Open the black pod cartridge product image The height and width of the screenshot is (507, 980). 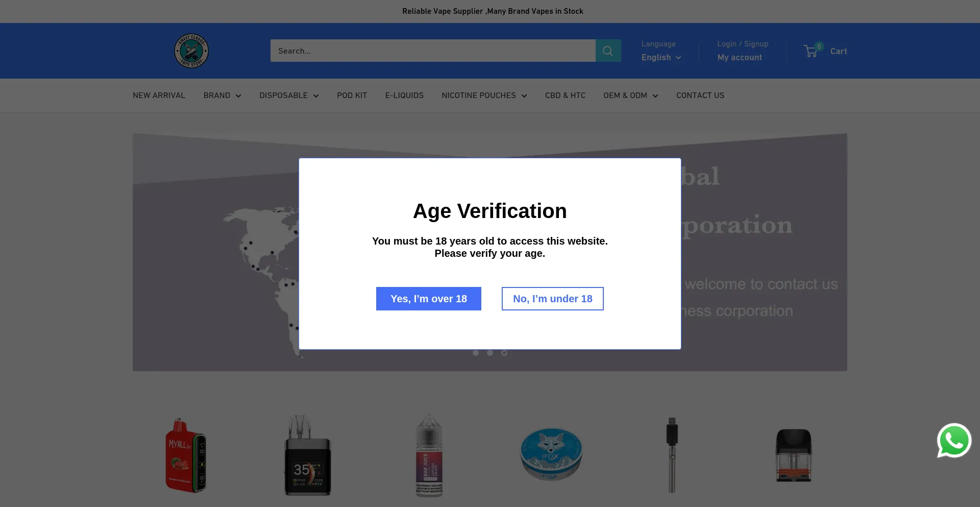[x=793, y=455]
